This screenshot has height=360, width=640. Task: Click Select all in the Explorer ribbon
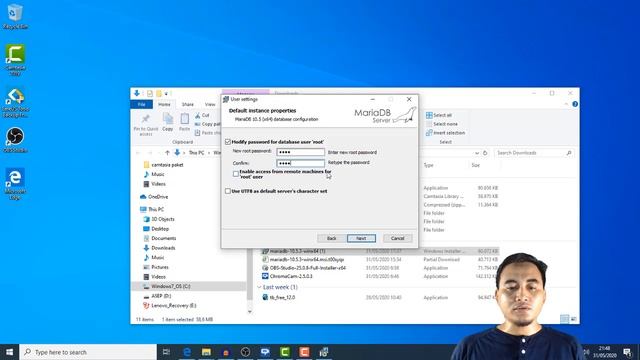(x=439, y=115)
